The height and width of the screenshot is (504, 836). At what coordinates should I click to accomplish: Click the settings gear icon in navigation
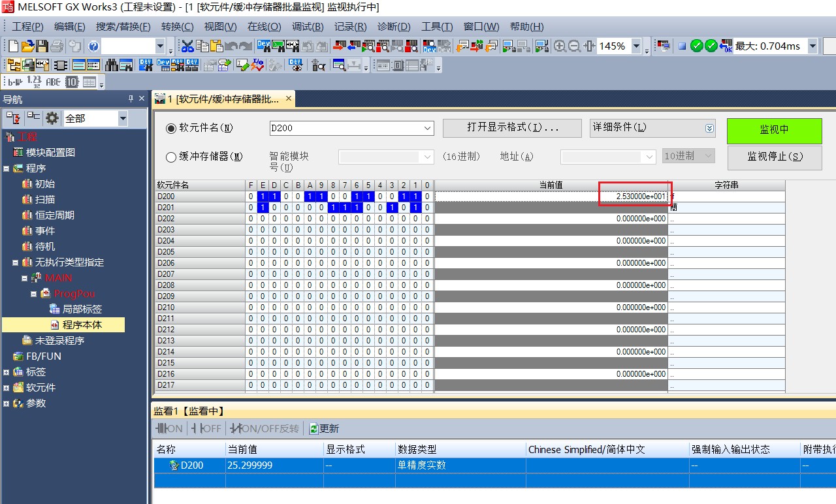pyautogui.click(x=52, y=118)
